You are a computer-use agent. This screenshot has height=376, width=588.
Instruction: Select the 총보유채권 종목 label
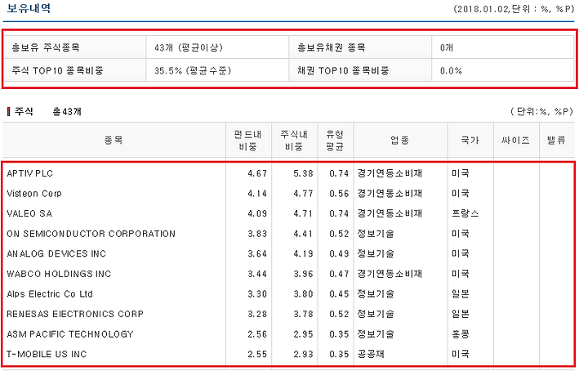(x=332, y=47)
